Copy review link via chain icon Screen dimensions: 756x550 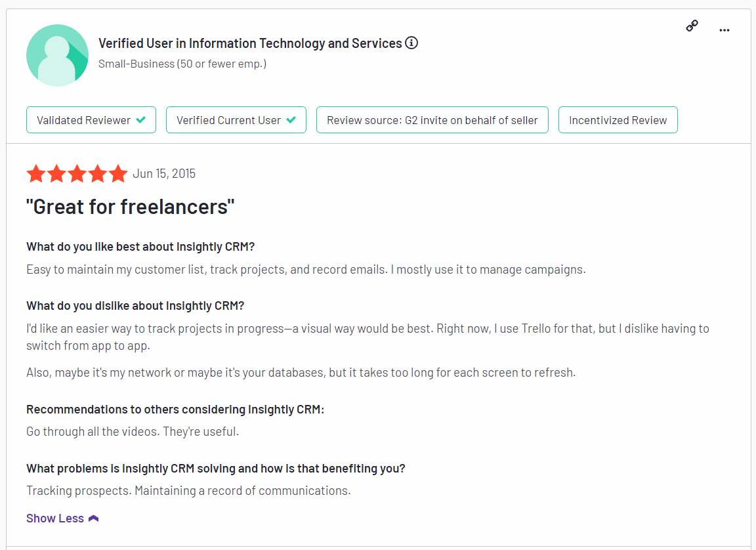click(x=692, y=26)
